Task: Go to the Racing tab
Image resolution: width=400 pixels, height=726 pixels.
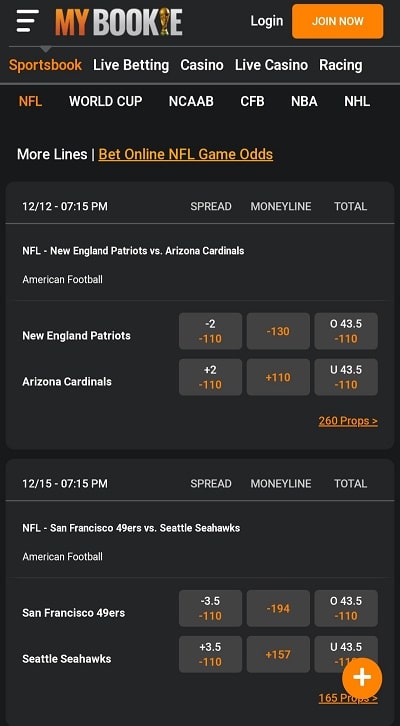Action: coord(341,65)
